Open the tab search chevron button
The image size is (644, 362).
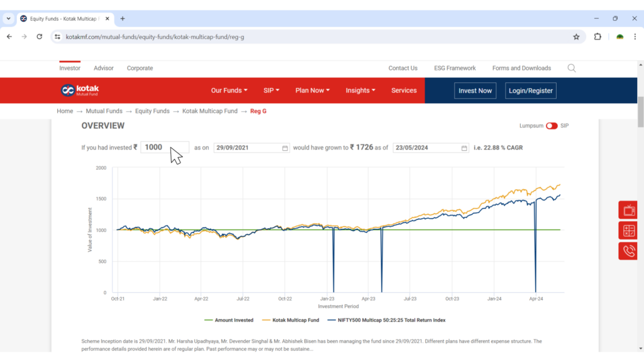[x=9, y=18]
